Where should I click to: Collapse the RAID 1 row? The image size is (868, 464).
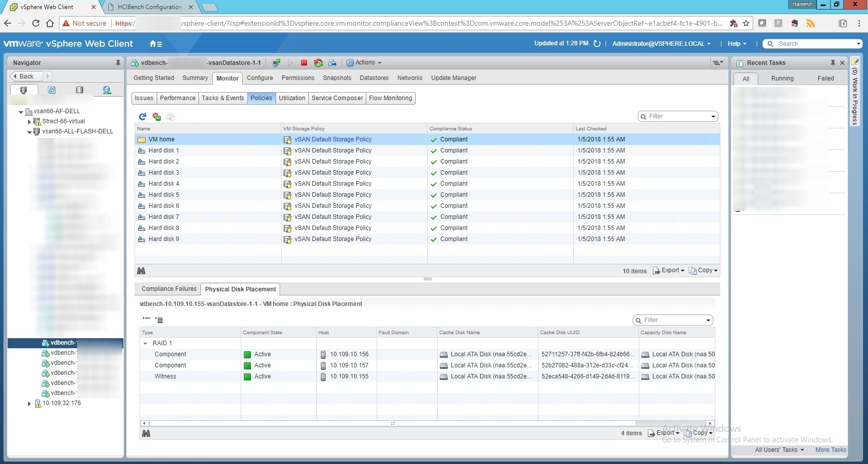coord(146,343)
